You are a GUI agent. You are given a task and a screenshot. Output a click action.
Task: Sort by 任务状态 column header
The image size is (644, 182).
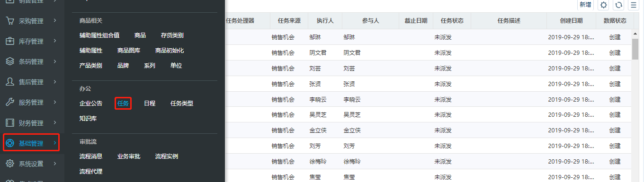point(452,21)
